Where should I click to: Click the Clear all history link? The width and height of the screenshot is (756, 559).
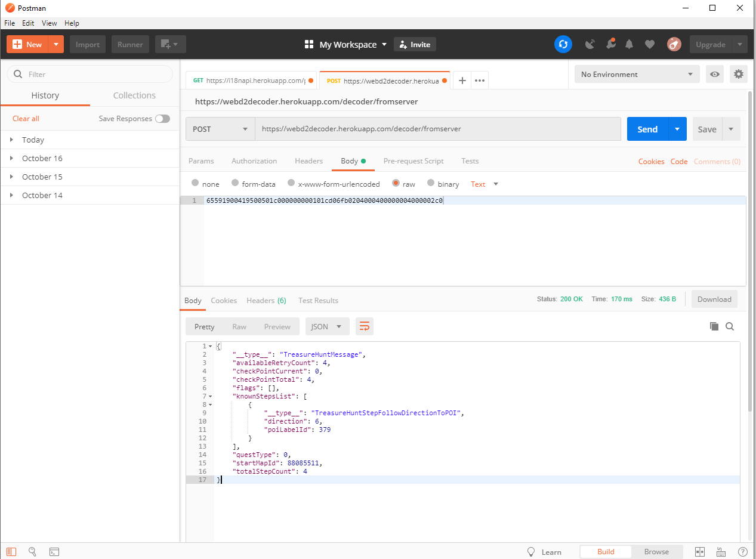(26, 119)
